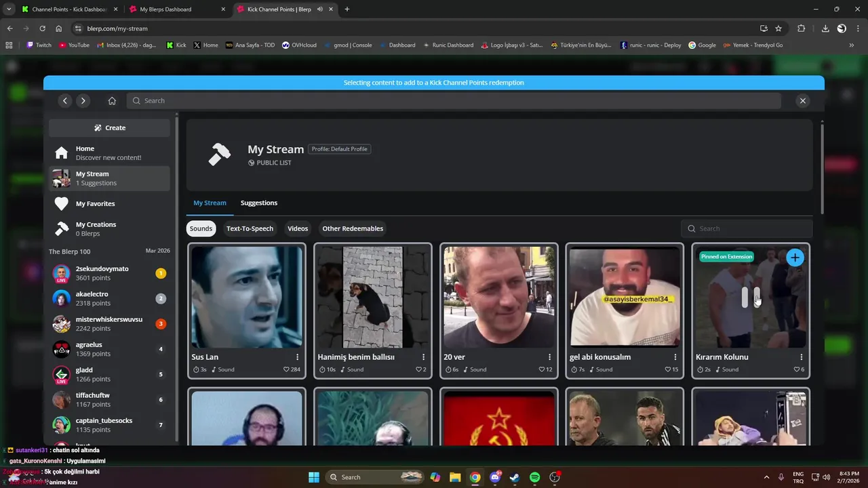The width and height of the screenshot is (868, 488).
Task: Like the Hanimiş benim ballısı heart
Action: coord(418,369)
